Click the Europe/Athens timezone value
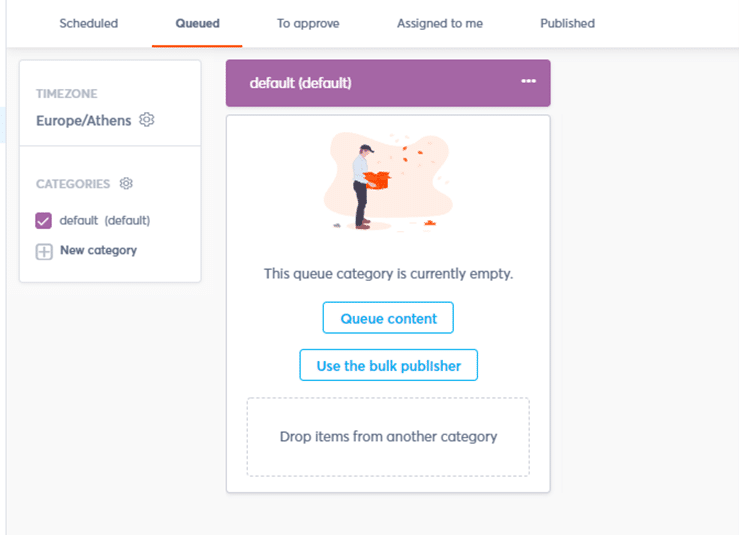The width and height of the screenshot is (739, 535). [x=83, y=121]
